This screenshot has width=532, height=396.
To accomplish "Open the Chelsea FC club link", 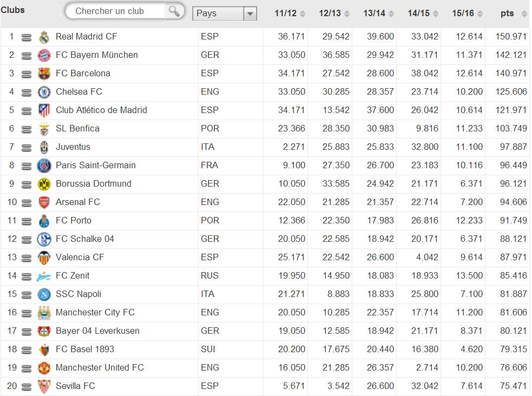I will 78,91.
